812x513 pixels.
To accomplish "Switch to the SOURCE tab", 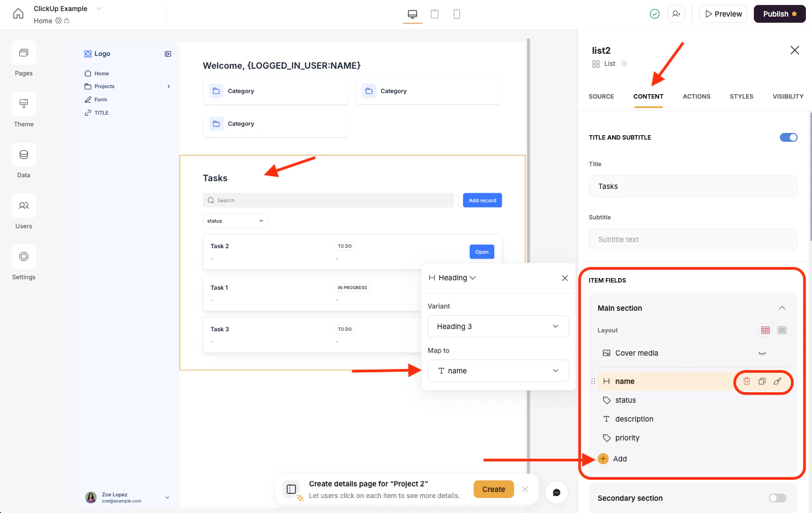I will [602, 96].
